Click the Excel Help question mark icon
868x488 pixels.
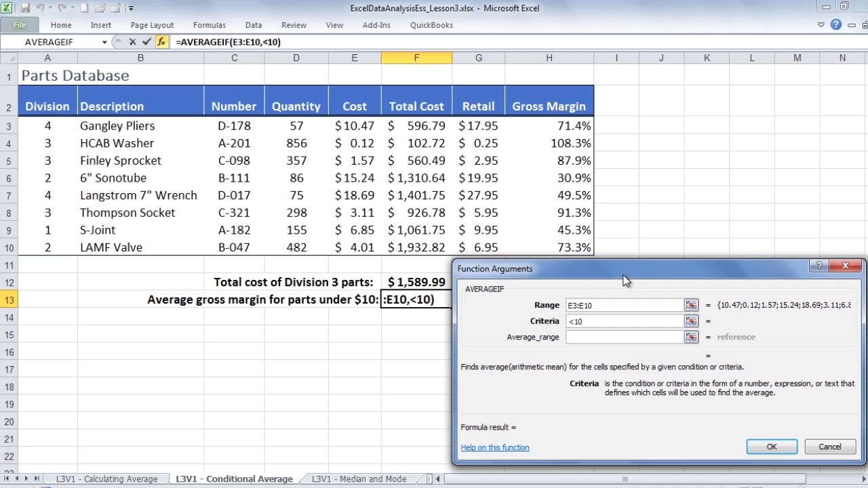(x=835, y=25)
